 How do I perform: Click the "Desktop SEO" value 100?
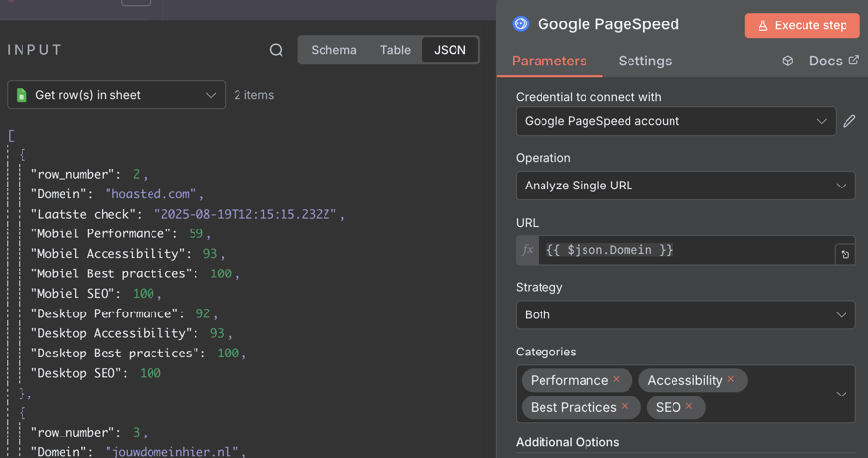coord(151,373)
